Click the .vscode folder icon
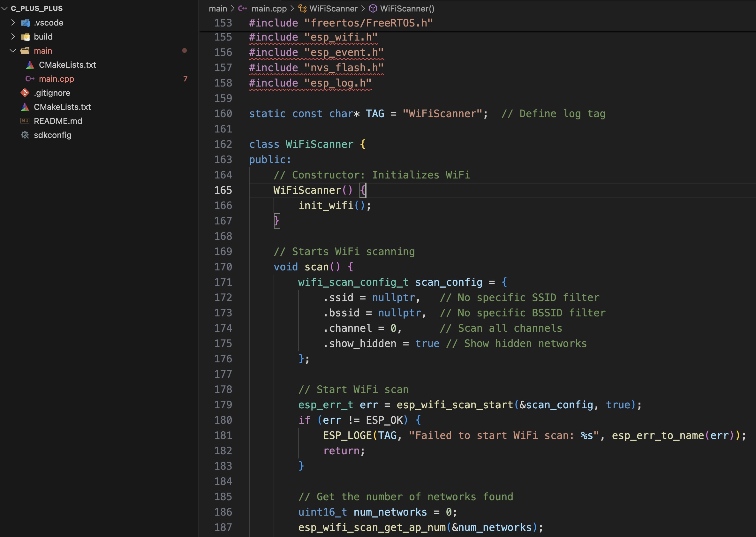This screenshot has height=537, width=756. pos(25,23)
